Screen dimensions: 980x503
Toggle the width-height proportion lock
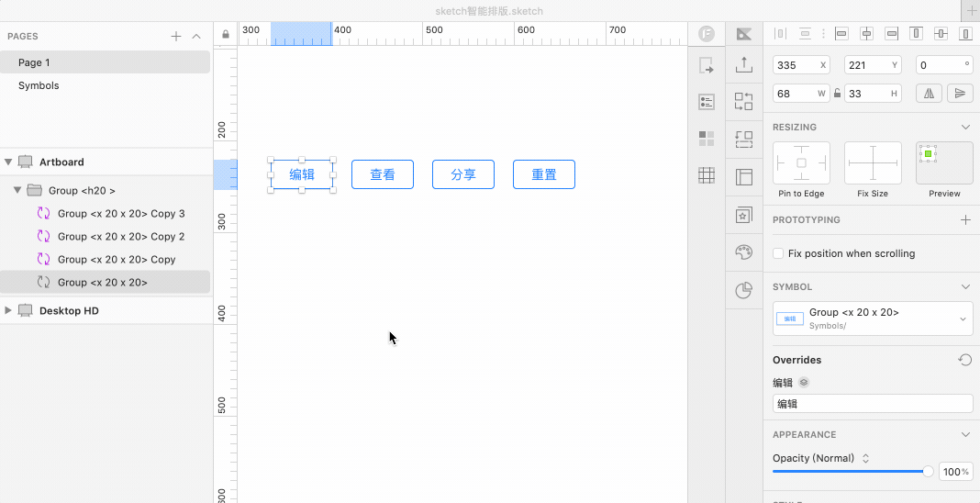(837, 93)
